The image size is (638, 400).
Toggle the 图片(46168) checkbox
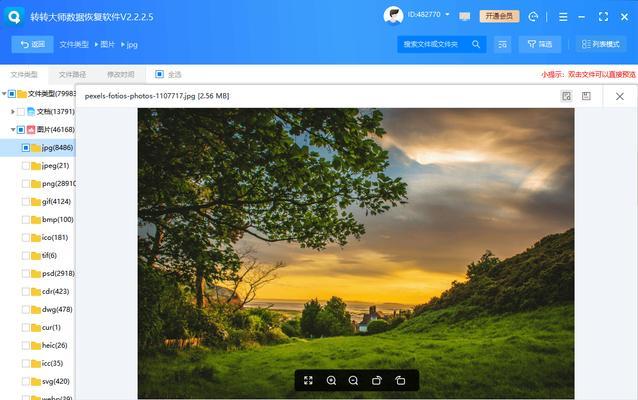[x=21, y=129]
